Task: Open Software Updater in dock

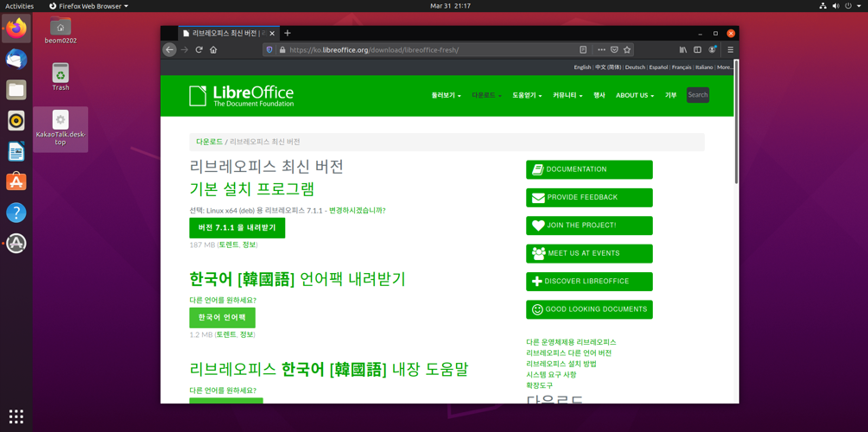Action: click(x=16, y=243)
